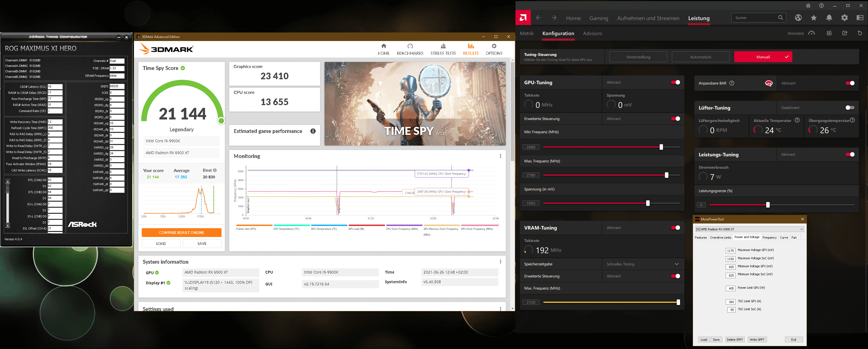The height and width of the screenshot is (349, 868).
Task: Open the Frequency tab in MorePowerTool
Action: [x=769, y=238]
